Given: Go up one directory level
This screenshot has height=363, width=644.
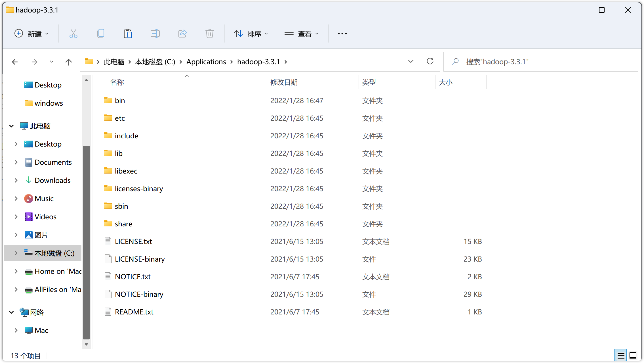Looking at the screenshot, I should (x=68, y=62).
